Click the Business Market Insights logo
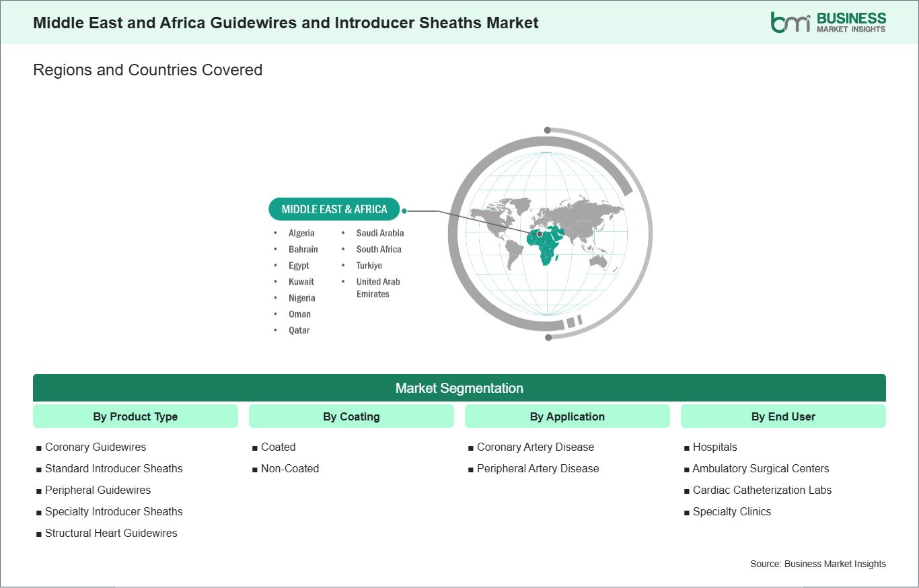This screenshot has height=588, width=919. pyautogui.click(x=828, y=22)
